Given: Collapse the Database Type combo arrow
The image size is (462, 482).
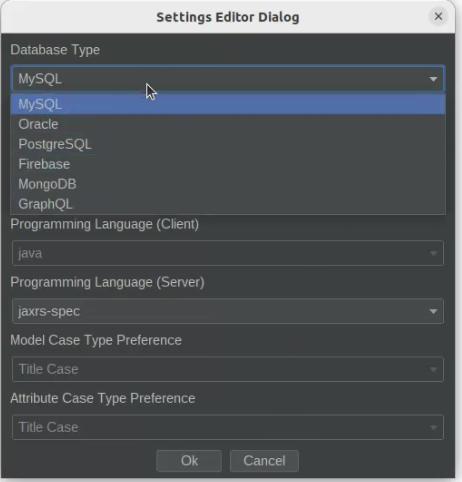Looking at the screenshot, I should click(433, 79).
